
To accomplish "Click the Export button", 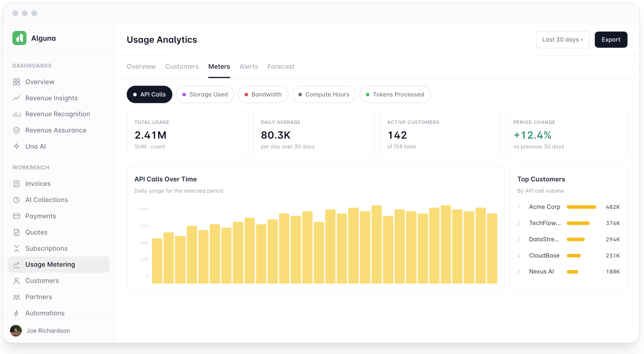I will (611, 40).
